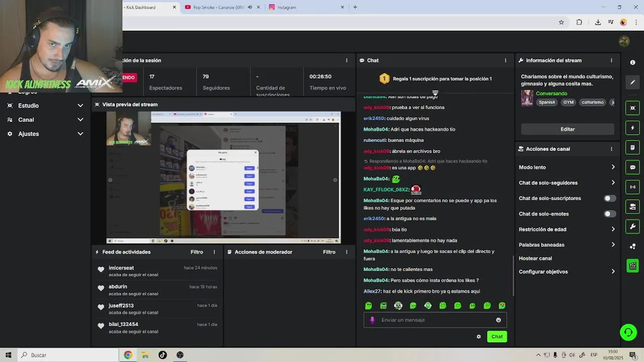Open the browser downloads icon
This screenshot has width=644, height=362.
tap(598, 22)
